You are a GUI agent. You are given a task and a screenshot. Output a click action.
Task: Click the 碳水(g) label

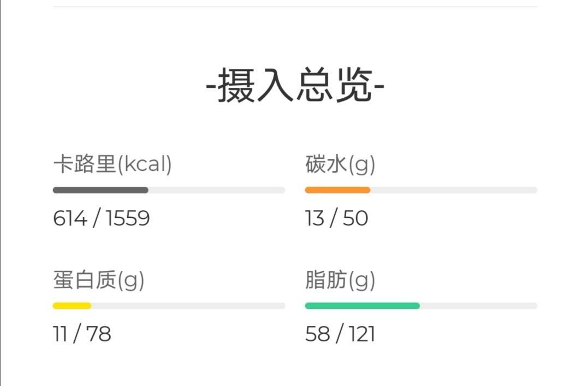coord(340,164)
